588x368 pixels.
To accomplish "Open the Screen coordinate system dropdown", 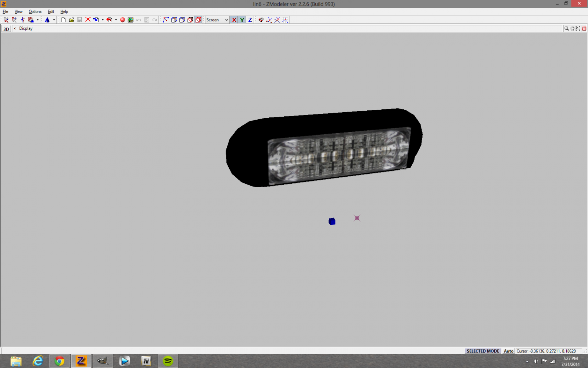I will 217,20.
